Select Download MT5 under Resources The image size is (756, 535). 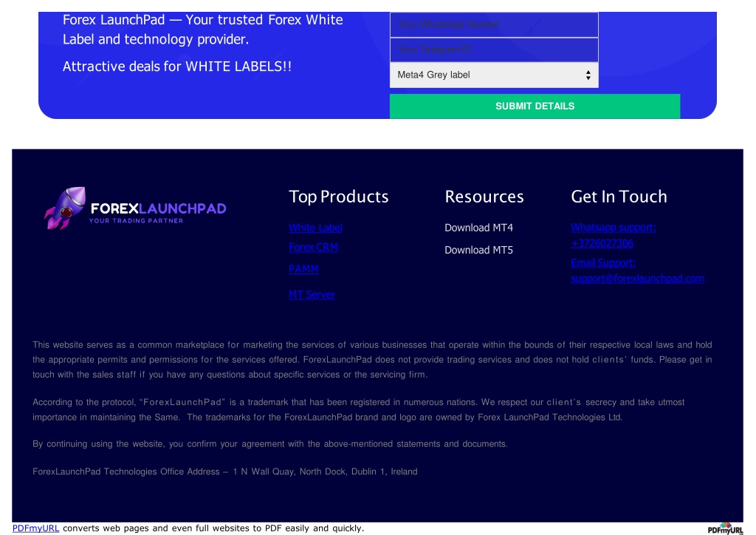tap(478, 250)
